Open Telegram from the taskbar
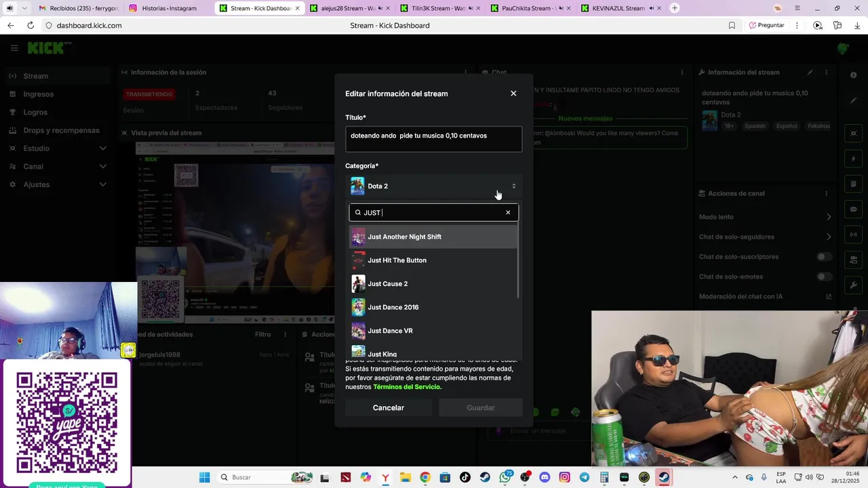868x488 pixels. coord(584,477)
